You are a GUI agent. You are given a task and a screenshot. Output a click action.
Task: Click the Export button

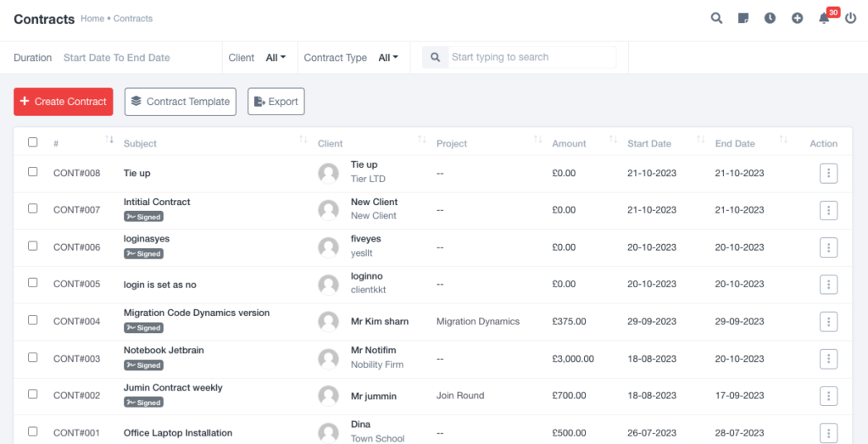[x=275, y=102]
